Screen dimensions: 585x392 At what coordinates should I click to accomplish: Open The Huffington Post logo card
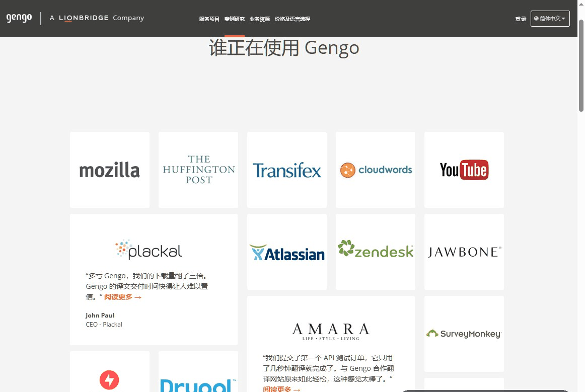pos(198,170)
